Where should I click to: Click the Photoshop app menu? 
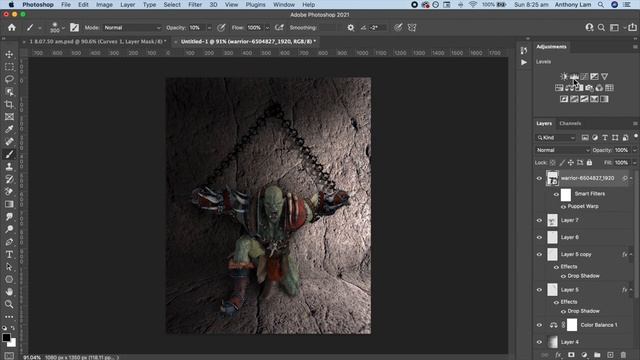(x=38, y=4)
